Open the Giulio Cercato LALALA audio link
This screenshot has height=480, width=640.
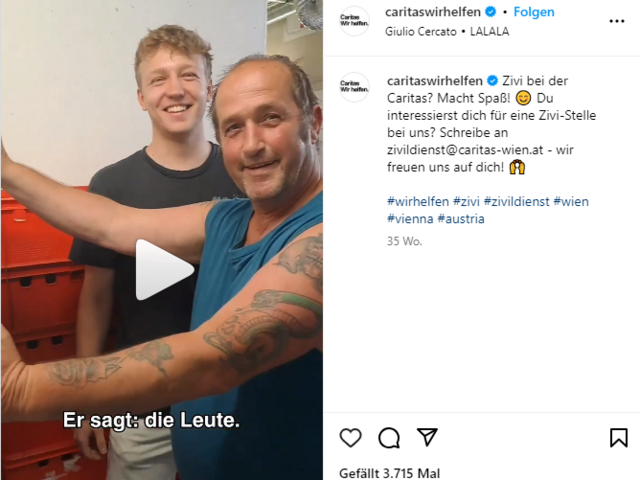tap(447, 31)
